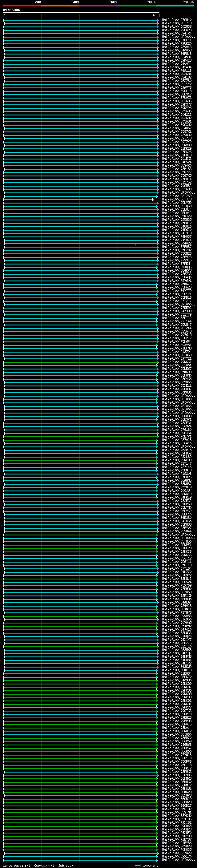197x868 pixels.
Task: Click the label UniRef100_Q24928
Action: [177, 606]
